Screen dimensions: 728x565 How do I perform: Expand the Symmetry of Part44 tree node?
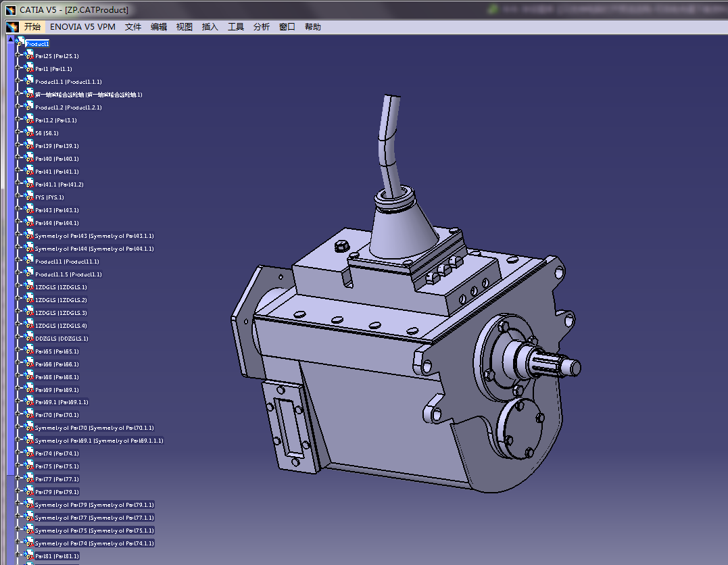18,247
